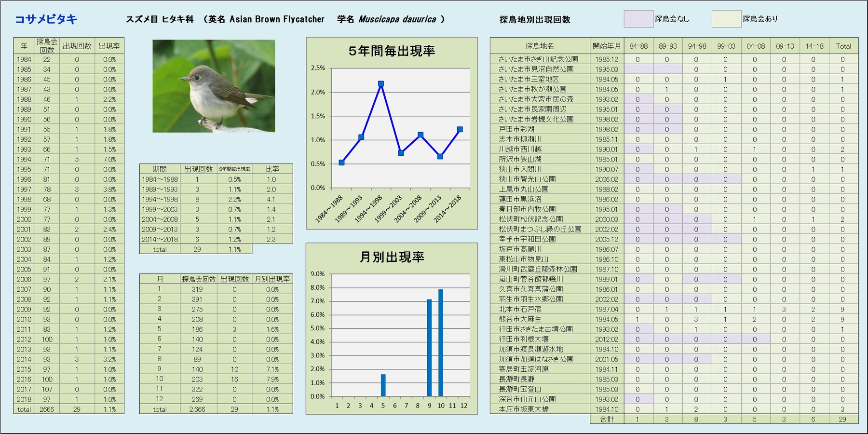Click 1.6% rate for month 5
This screenshot has height=434, width=868.
[272, 329]
